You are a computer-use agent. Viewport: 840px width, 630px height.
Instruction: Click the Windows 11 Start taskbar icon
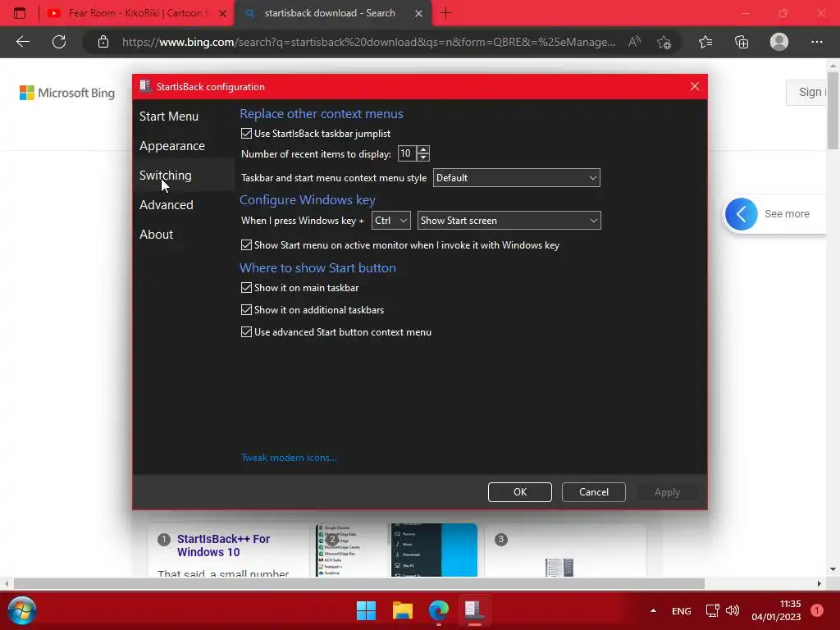(x=367, y=610)
